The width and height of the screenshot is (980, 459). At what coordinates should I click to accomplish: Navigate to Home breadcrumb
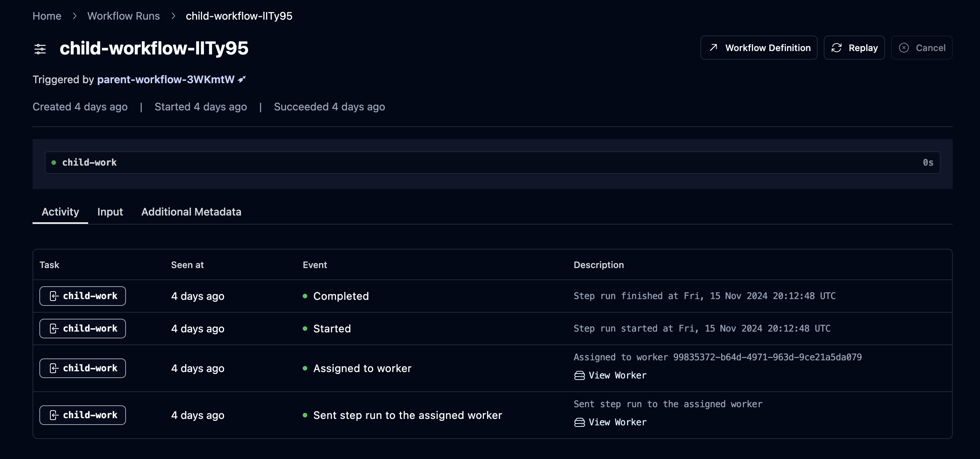(x=47, y=16)
